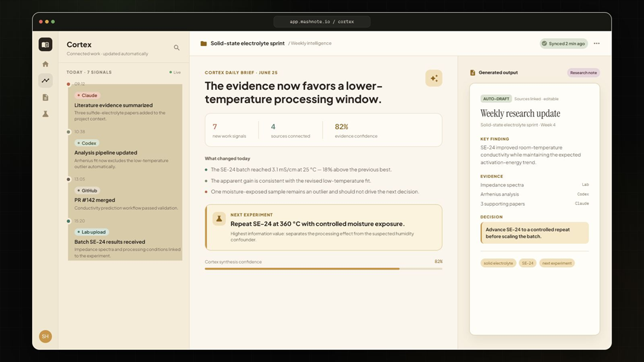Open the three-dot more options menu
Screen dimensions: 644x362
pos(597,43)
